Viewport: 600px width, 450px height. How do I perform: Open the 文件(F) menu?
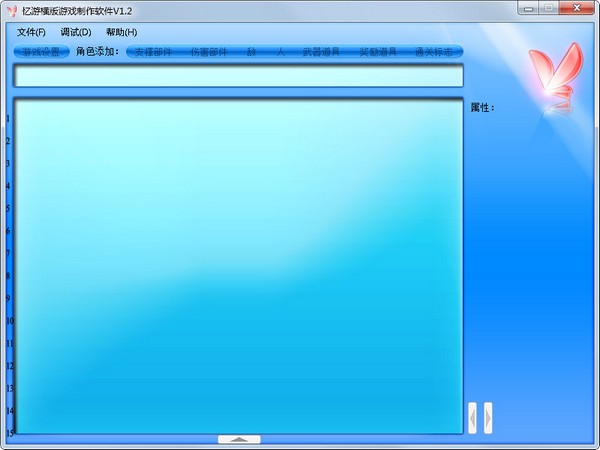pos(31,32)
